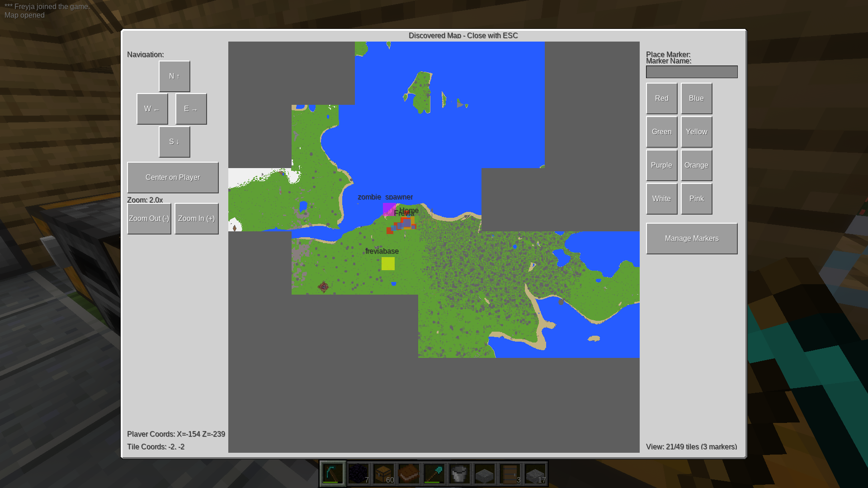Select the chest stack in hotbar
The height and width of the screenshot is (488, 868).
[383, 474]
